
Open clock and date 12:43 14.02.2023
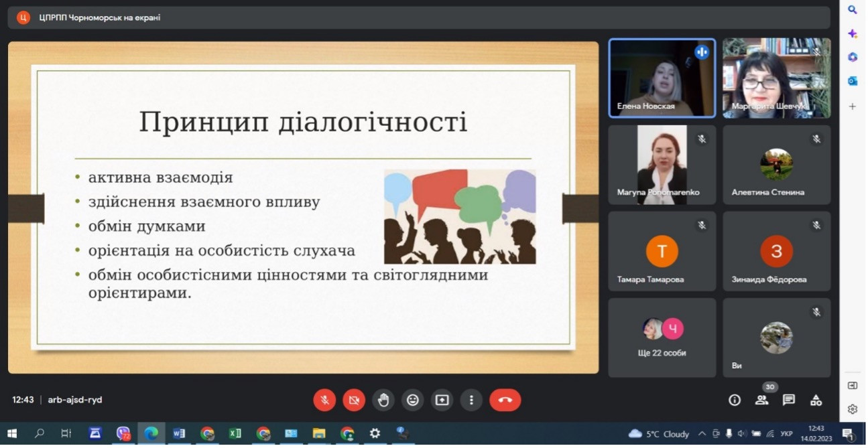pos(816,433)
